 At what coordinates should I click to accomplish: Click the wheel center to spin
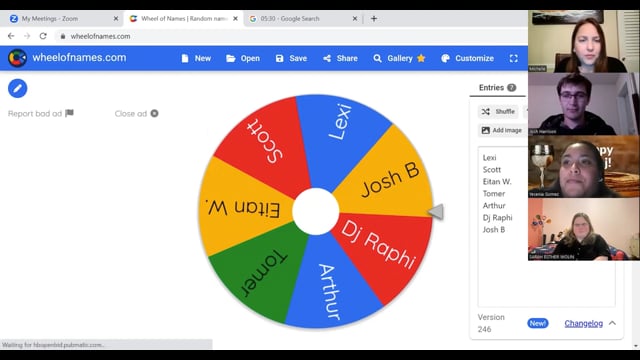click(316, 211)
